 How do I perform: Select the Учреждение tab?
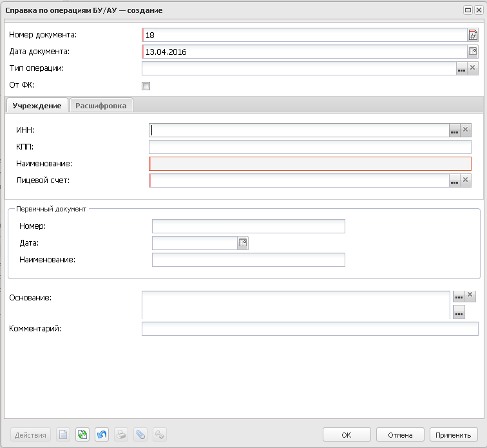(37, 106)
